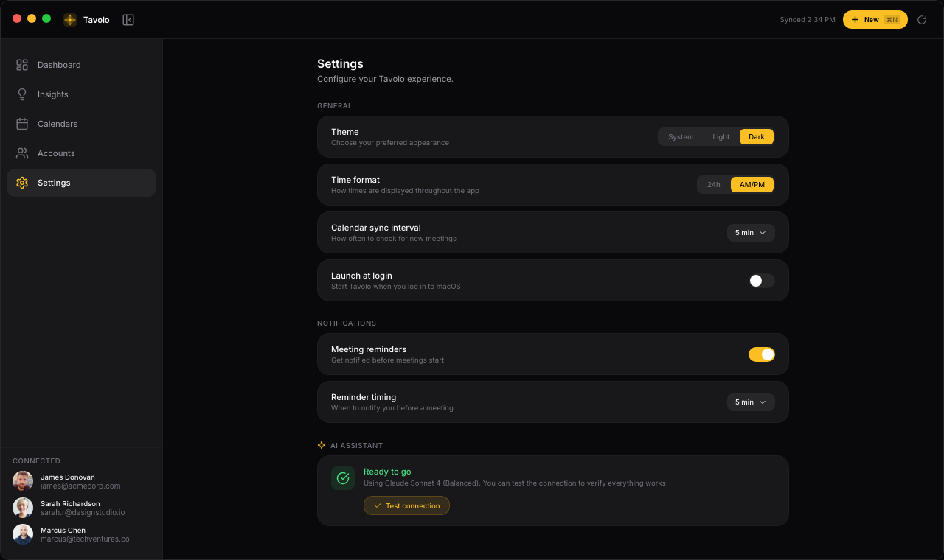Open Dashboard from the sidebar
This screenshot has height=560, width=944.
coord(59,65)
